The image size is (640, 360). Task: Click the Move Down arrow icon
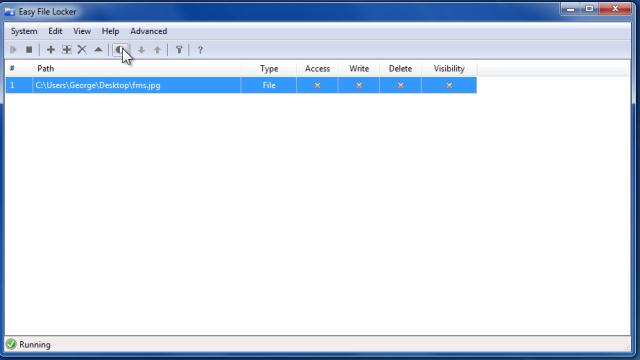pos(141,50)
